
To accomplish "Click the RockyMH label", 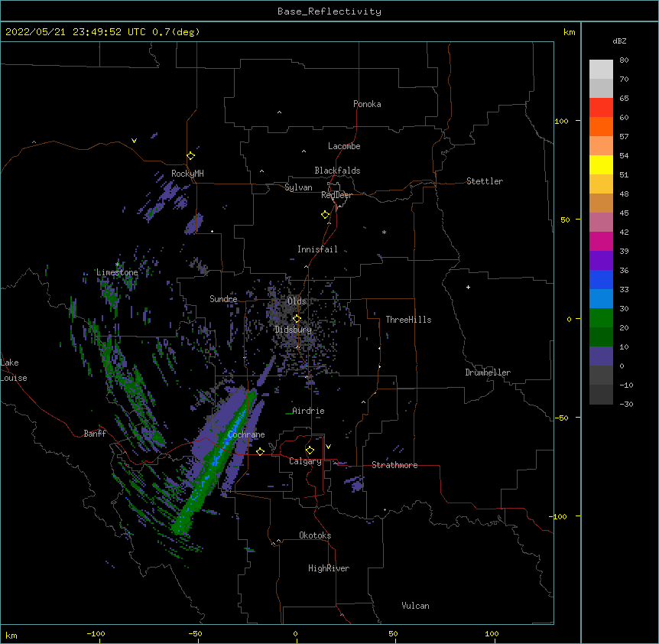I will tap(187, 174).
